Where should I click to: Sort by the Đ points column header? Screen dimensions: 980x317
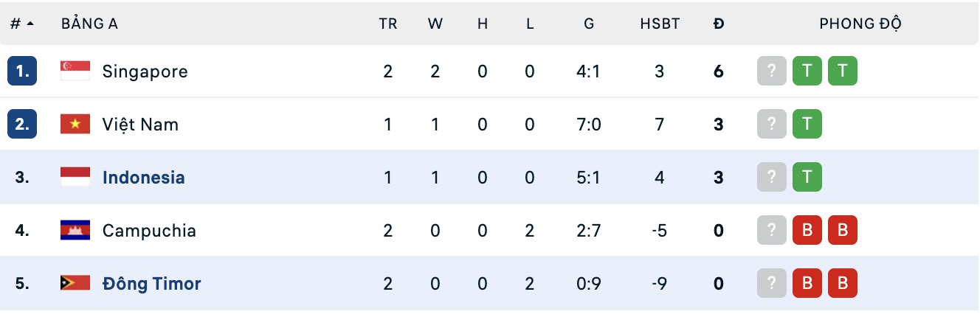click(x=719, y=24)
